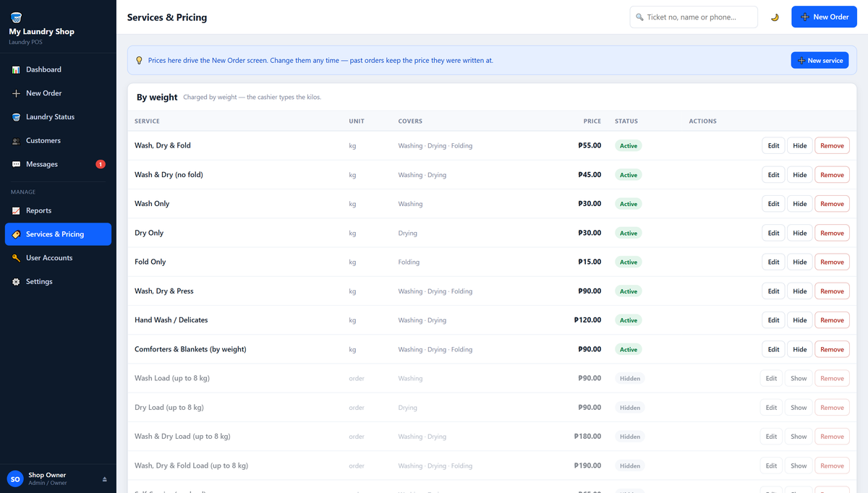
Task: Open Messages in the sidebar
Action: tap(58, 164)
